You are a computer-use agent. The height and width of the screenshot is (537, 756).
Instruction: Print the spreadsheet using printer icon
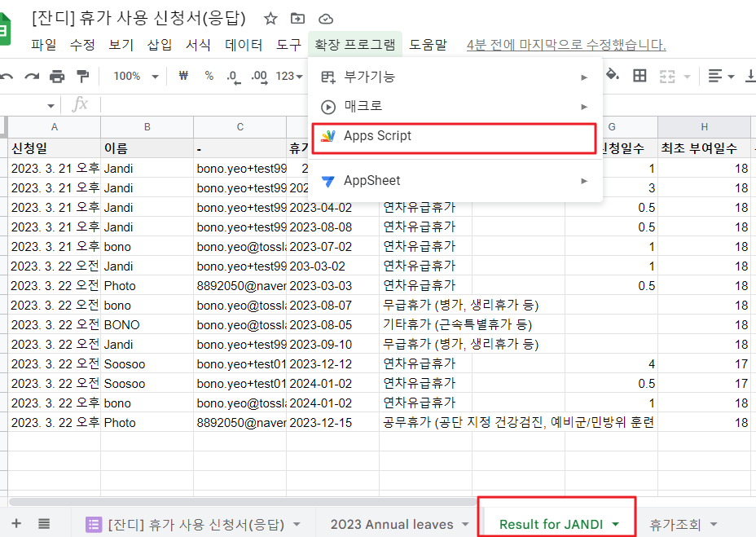(57, 77)
